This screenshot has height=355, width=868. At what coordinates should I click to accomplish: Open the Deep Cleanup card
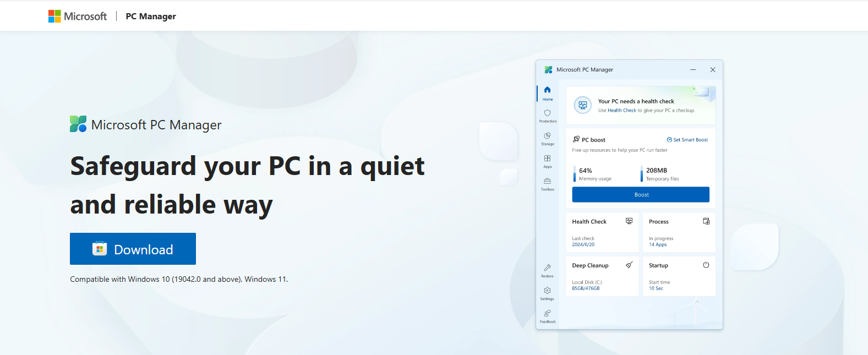point(603,276)
